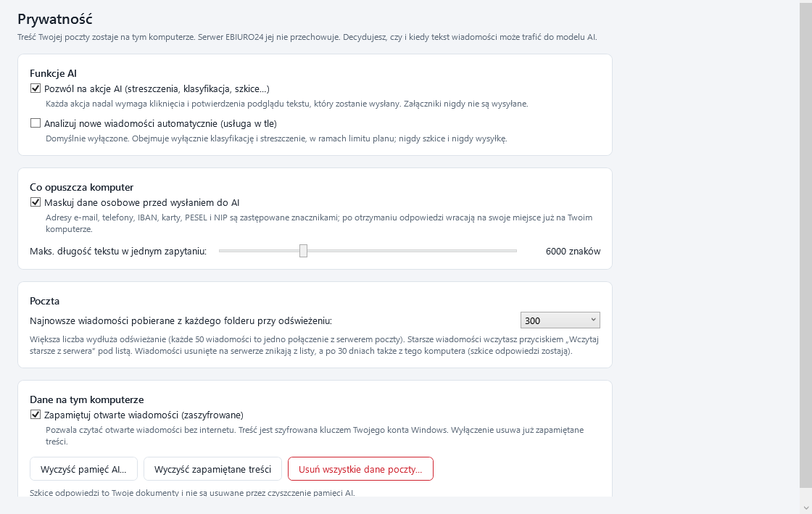812x514 pixels.
Task: Click "Wyczyść zapamiętane treści" button
Action: (212, 469)
